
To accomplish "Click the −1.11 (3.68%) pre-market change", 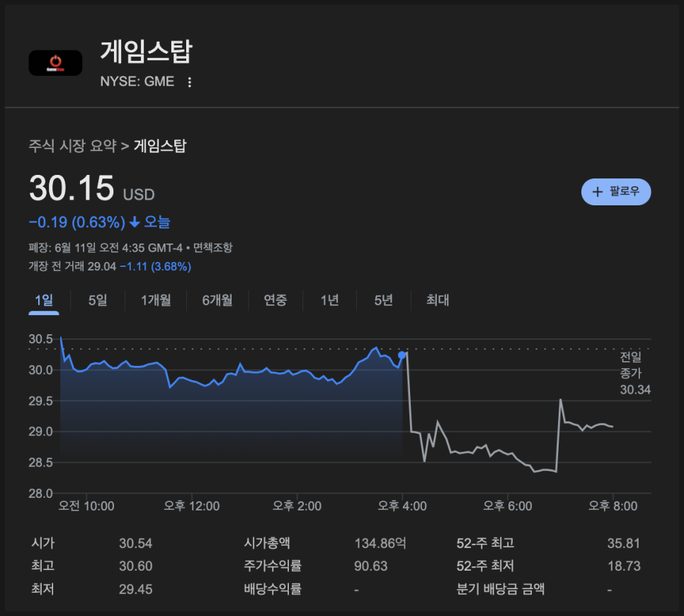I will pos(155,266).
